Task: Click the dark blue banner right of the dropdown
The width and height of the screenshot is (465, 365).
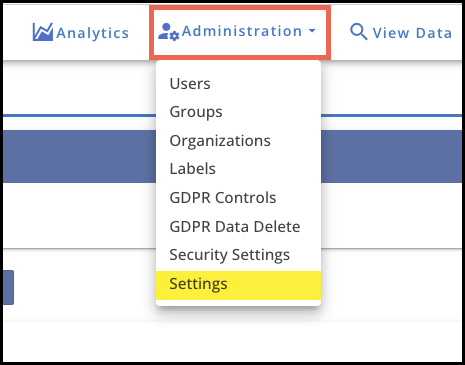Action: [x=391, y=156]
